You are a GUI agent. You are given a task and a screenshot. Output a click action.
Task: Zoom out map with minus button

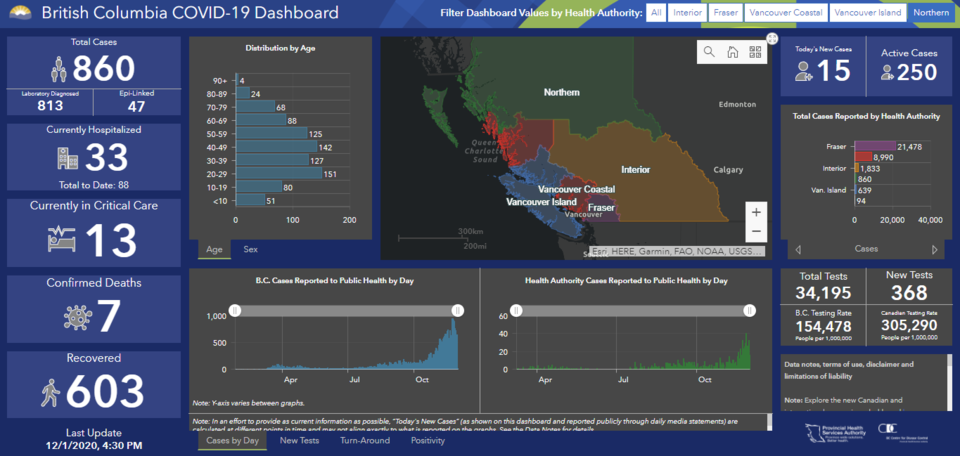tap(756, 232)
